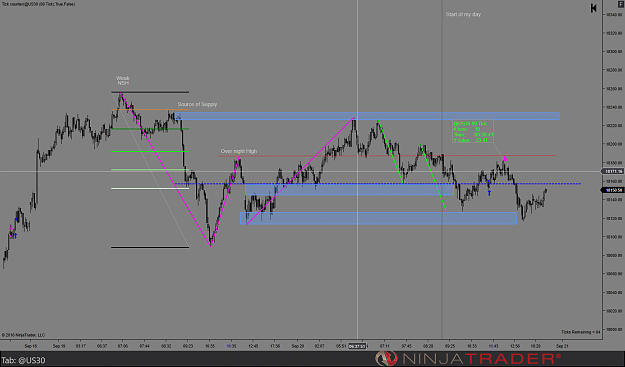Click the 12:45 time axis label
This screenshot has height=367, width=625.
pyautogui.click(x=253, y=346)
